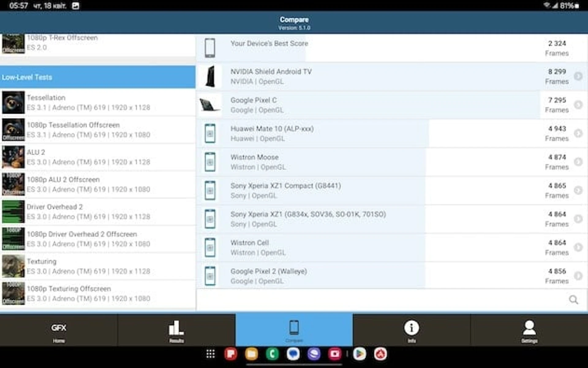This screenshot has height=368, width=588.
Task: Click the Huawei Mate 10 phone icon
Action: (x=210, y=133)
